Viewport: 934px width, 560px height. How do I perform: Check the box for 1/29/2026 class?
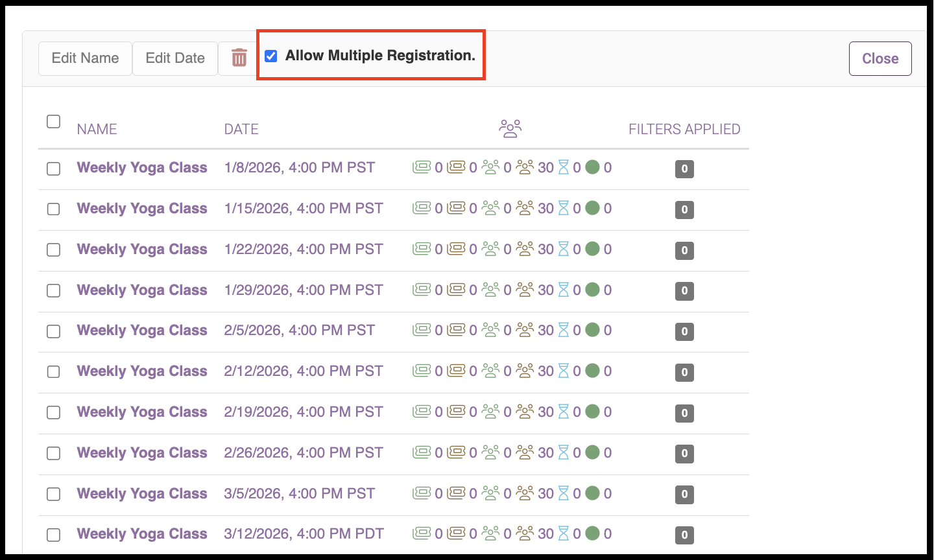[x=54, y=290]
